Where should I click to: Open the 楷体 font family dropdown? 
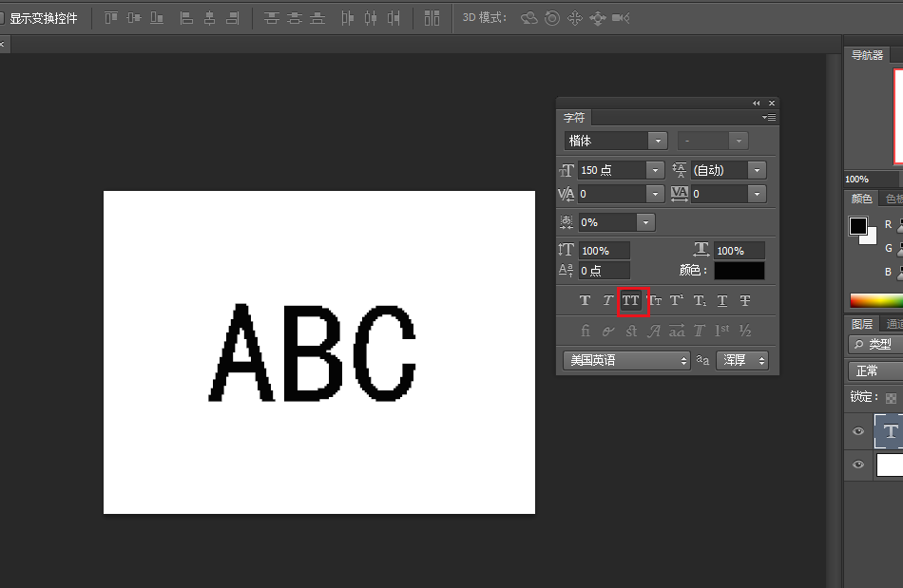click(658, 141)
